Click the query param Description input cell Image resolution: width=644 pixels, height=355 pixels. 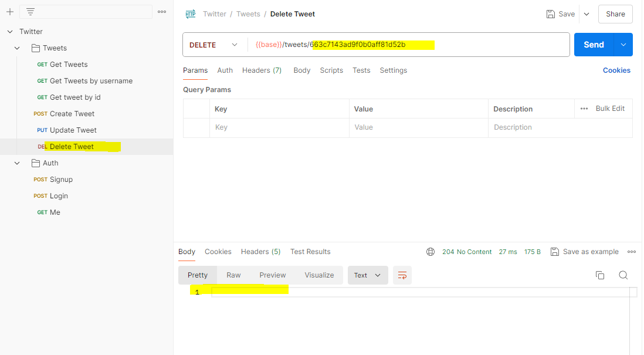click(x=560, y=127)
